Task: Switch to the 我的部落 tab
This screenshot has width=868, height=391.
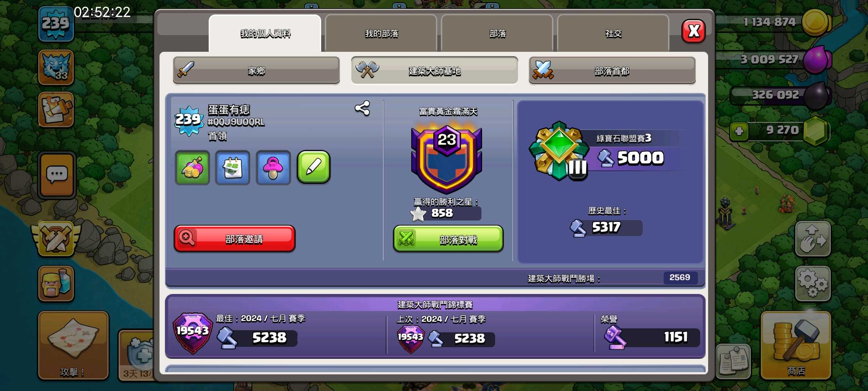Action: click(x=381, y=33)
